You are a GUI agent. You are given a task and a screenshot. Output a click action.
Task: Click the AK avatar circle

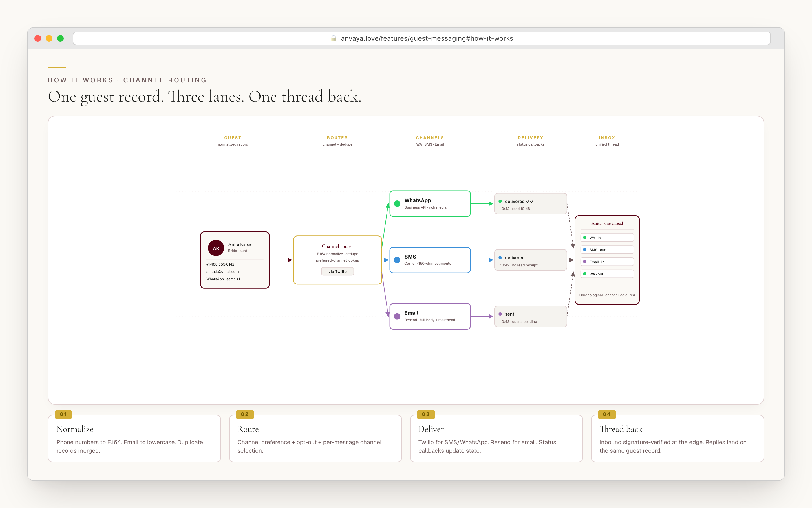tap(216, 248)
